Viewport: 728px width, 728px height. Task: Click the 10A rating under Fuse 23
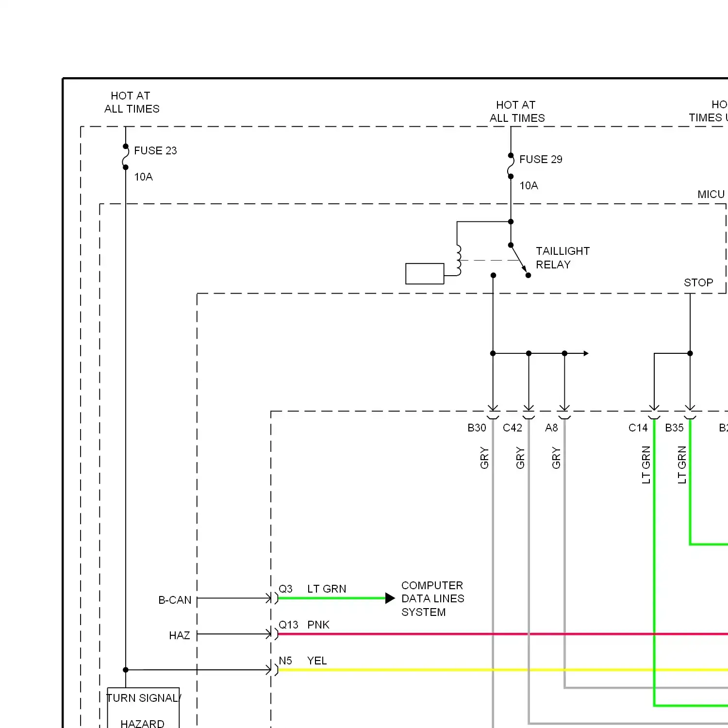(143, 177)
